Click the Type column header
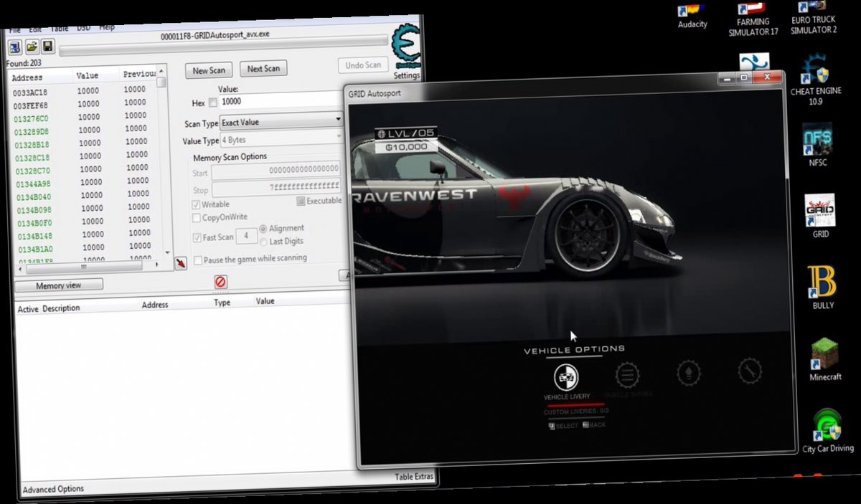 (x=222, y=303)
